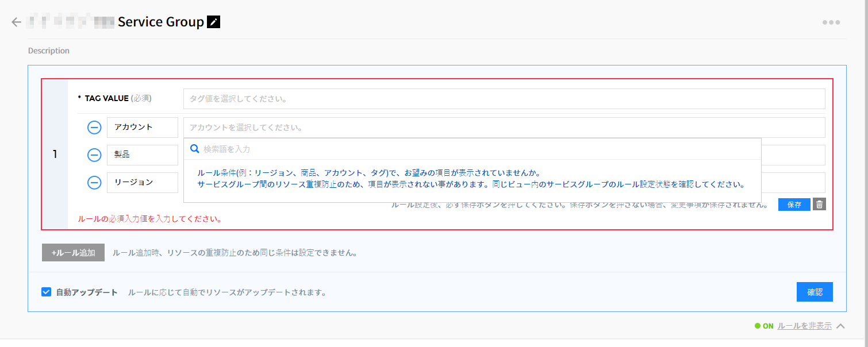Focus the 検索語を入力 search field
The height and width of the screenshot is (347, 868).
477,149
